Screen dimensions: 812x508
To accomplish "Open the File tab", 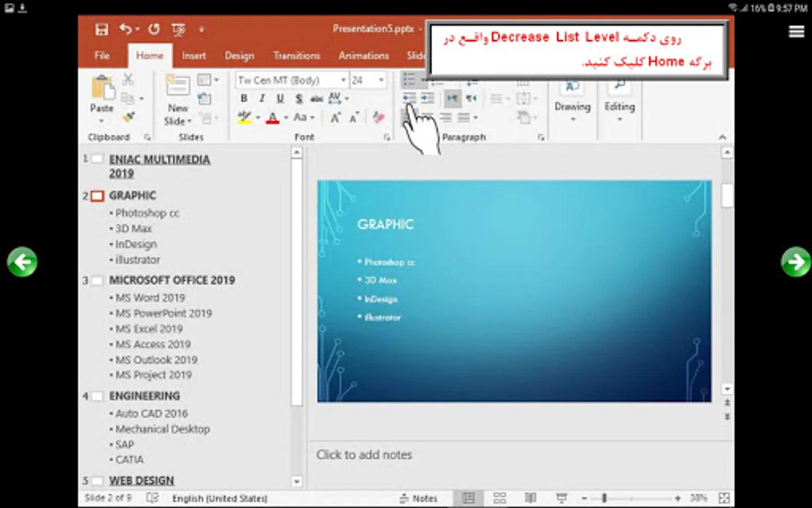I will coord(102,55).
